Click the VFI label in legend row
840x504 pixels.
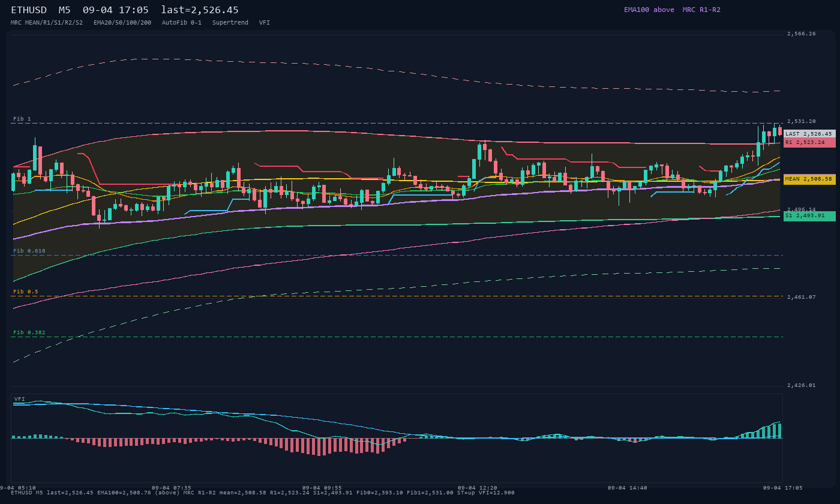tap(265, 22)
